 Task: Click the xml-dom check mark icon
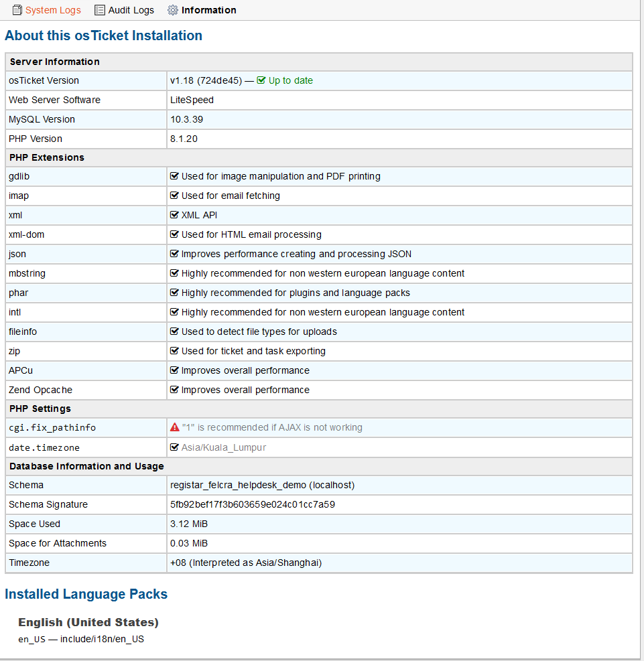[174, 234]
